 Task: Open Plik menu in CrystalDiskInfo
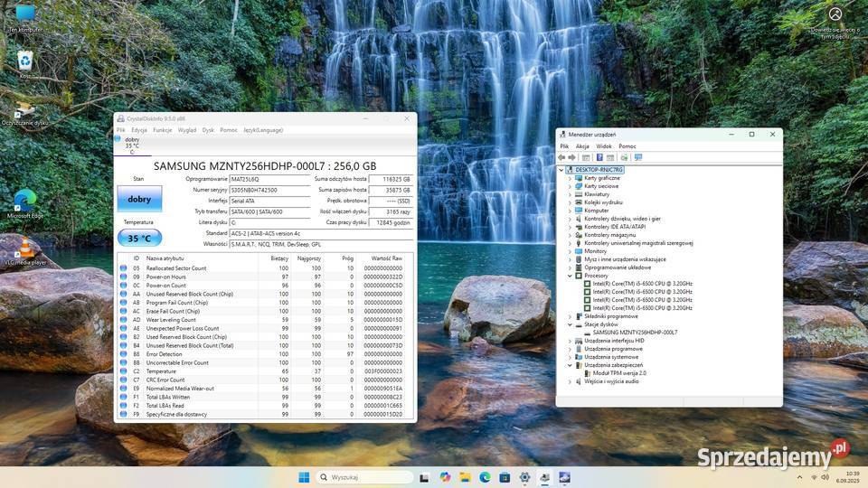tap(120, 130)
